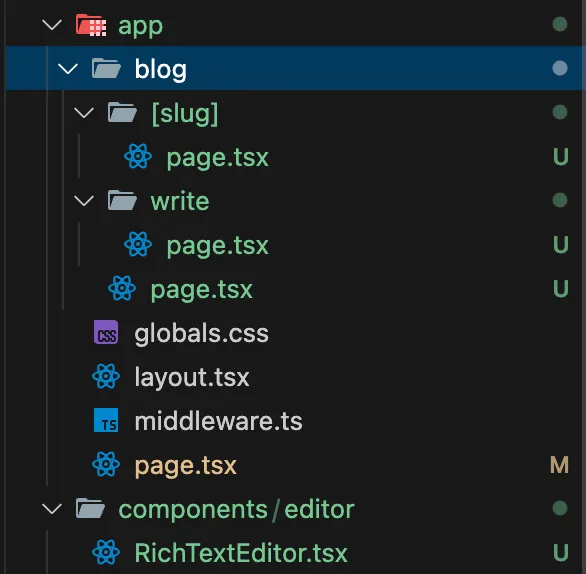Collapse the app folder chevron
The height and width of the screenshot is (574, 586).
[52, 25]
